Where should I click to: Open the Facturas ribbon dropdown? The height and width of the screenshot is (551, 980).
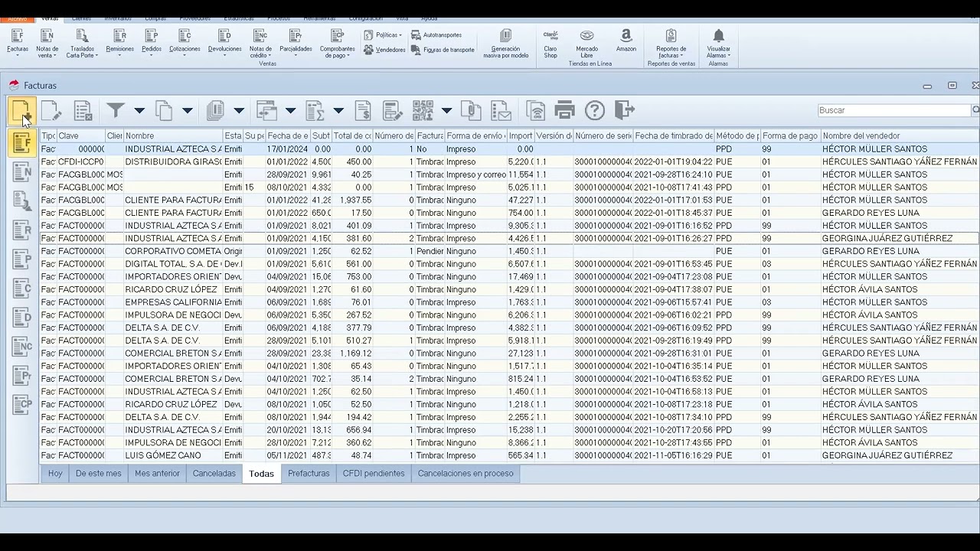[18, 41]
